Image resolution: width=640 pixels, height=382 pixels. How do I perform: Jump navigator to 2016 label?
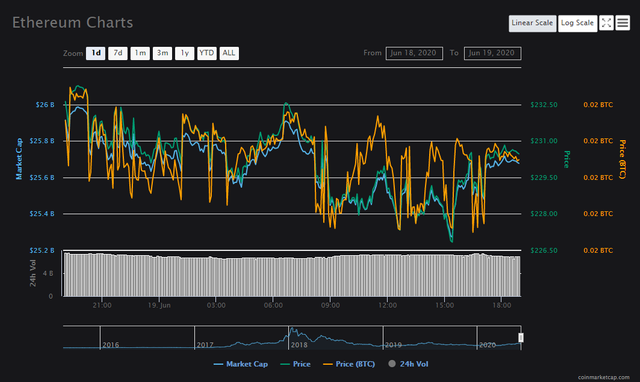coord(111,345)
